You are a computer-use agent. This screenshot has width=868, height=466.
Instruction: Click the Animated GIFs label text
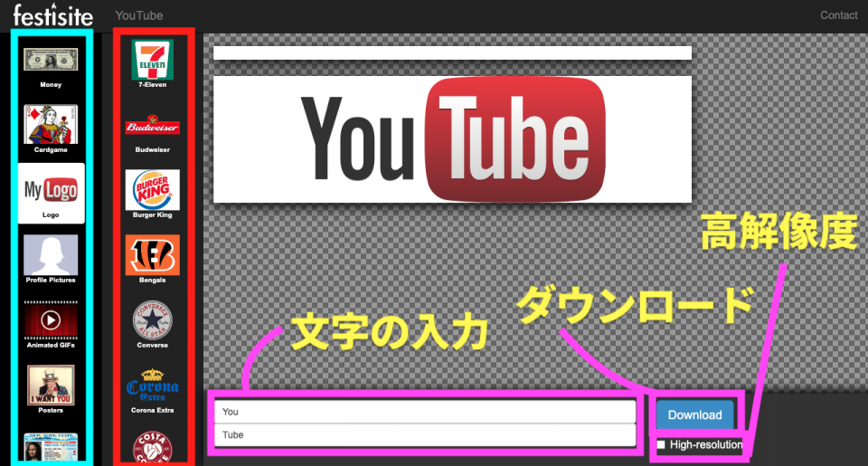pyautogui.click(x=51, y=346)
